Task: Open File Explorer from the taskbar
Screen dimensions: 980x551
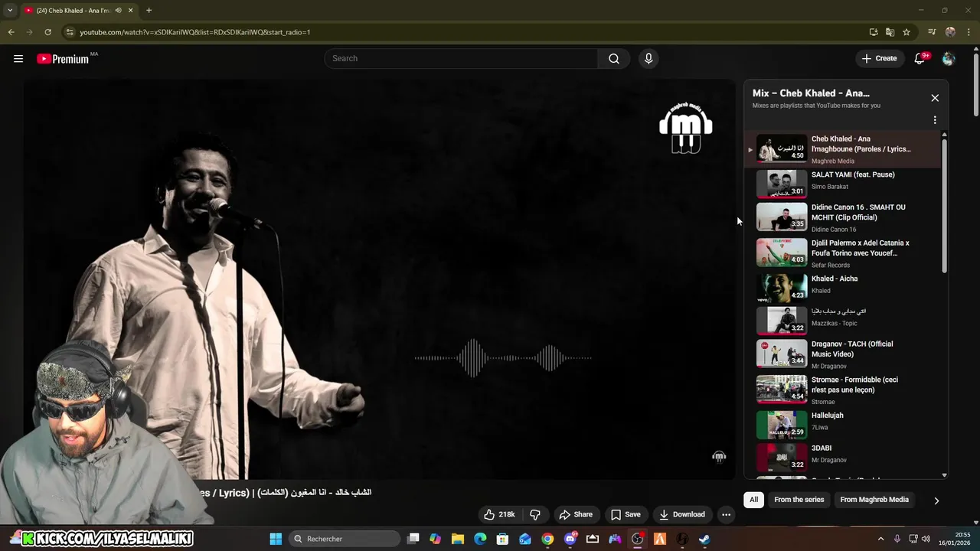Action: click(458, 539)
